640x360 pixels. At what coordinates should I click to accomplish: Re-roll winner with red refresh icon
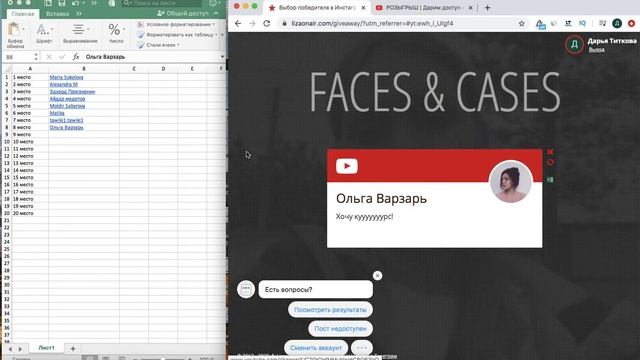(x=550, y=162)
